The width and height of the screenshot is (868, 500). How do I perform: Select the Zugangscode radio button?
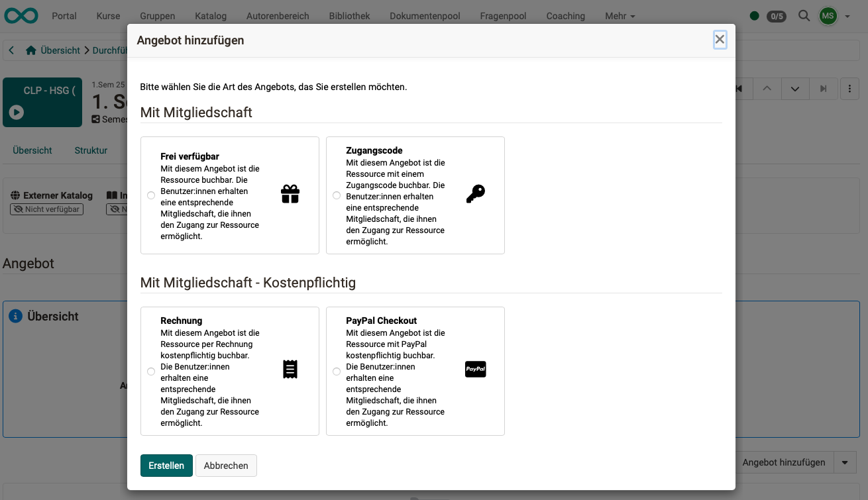(337, 195)
